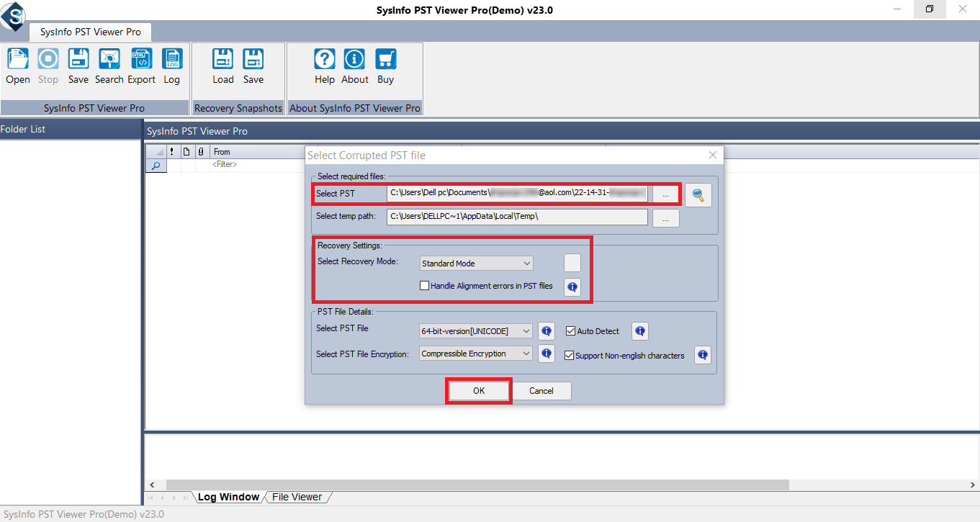Viewport: 980px width, 522px height.
Task: Open the PST File Encryption dropdown
Action: (477, 354)
